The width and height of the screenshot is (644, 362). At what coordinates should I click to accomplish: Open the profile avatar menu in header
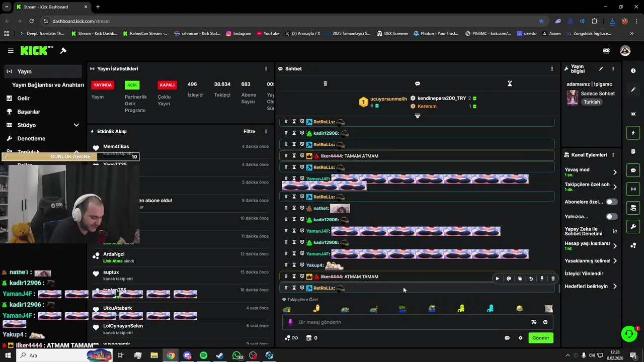[625, 51]
